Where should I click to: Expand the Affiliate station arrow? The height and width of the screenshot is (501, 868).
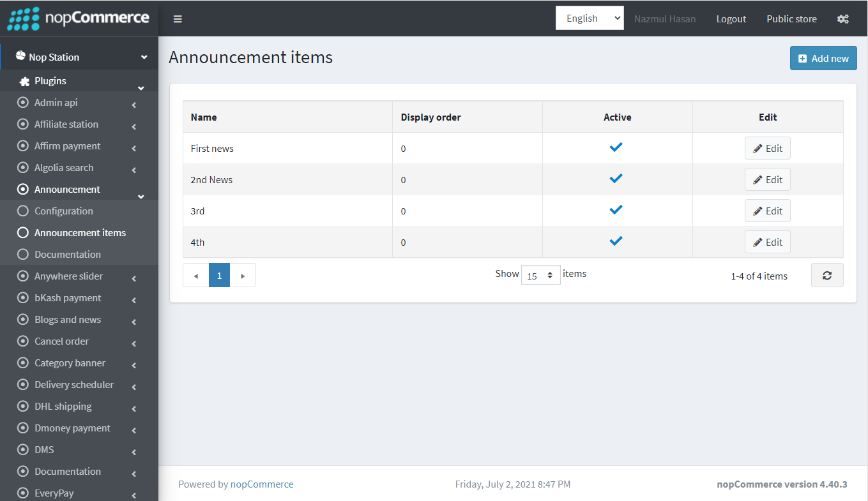point(134,127)
